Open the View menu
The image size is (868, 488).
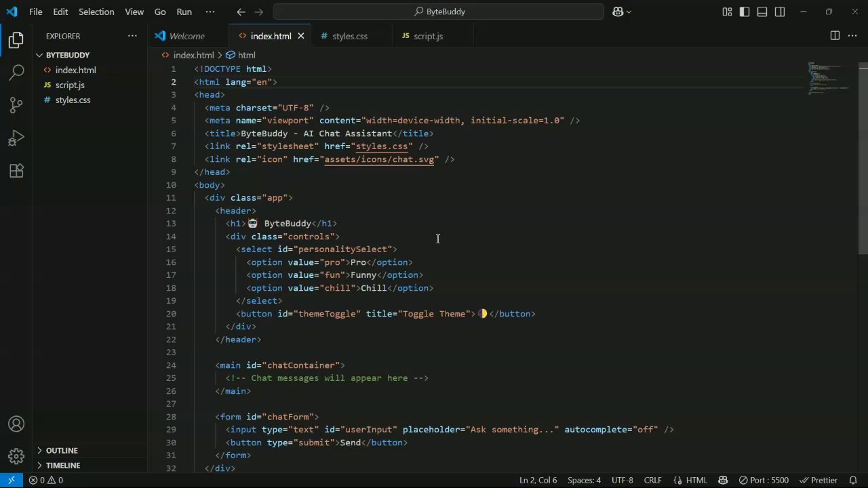pos(134,12)
